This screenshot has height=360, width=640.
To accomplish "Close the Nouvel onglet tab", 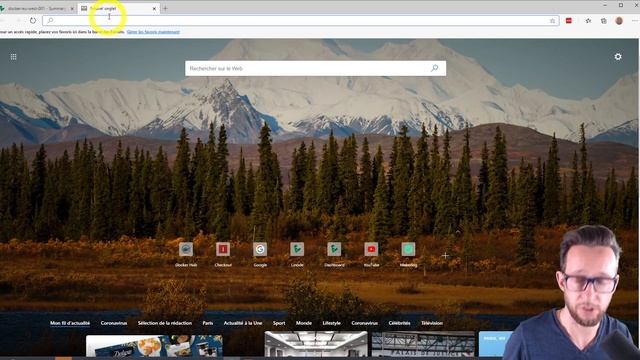I will pyautogui.click(x=154, y=8).
